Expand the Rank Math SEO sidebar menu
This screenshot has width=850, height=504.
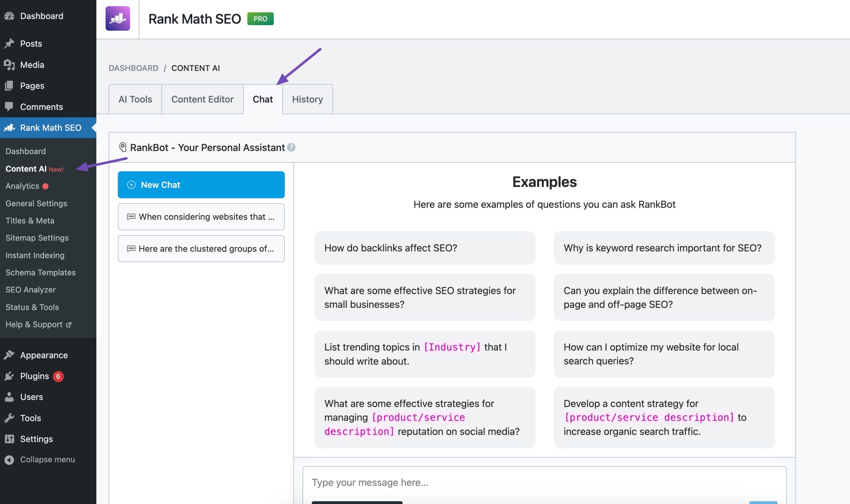coord(50,128)
